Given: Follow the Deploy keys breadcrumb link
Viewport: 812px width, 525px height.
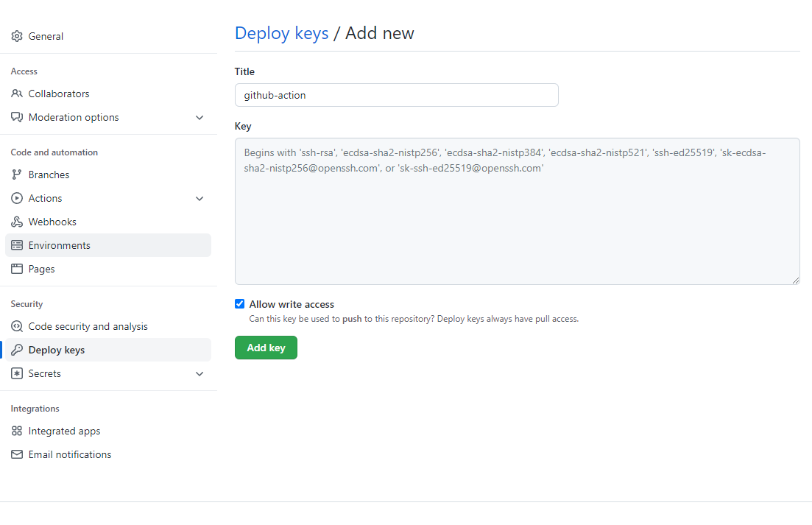Looking at the screenshot, I should [281, 33].
